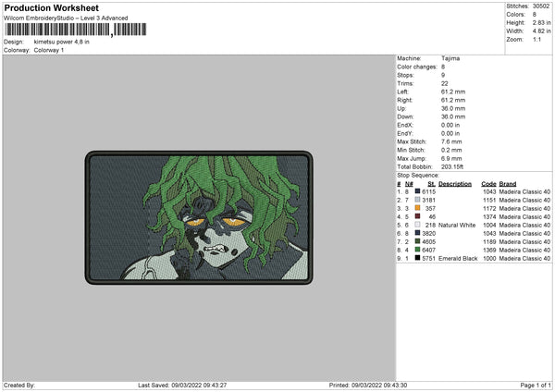Click the thread code '1151'

[489, 200]
